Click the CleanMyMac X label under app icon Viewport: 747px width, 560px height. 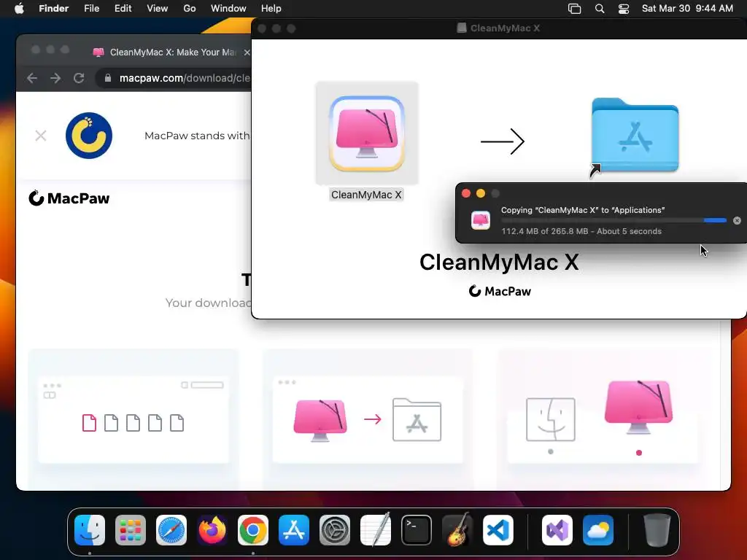point(366,195)
